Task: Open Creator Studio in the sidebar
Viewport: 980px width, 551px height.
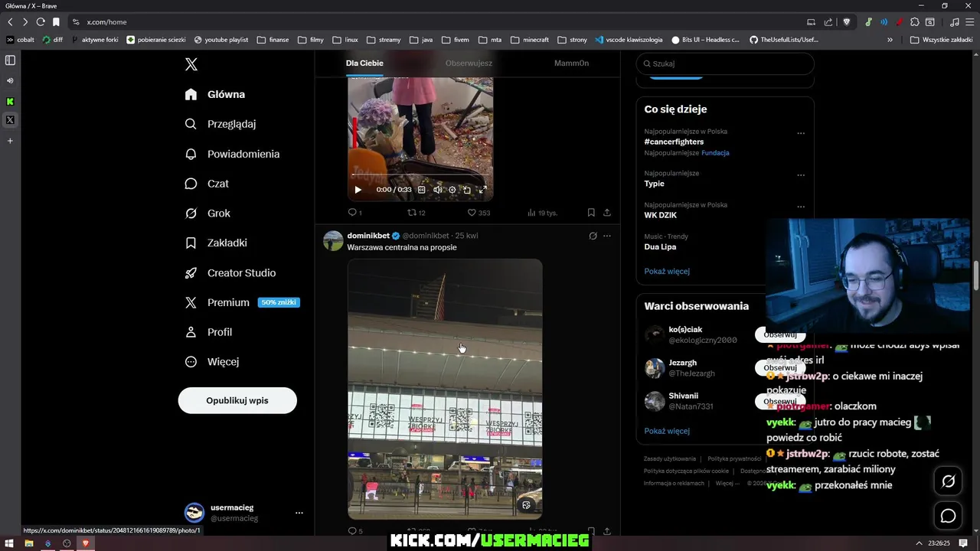Action: [230, 272]
